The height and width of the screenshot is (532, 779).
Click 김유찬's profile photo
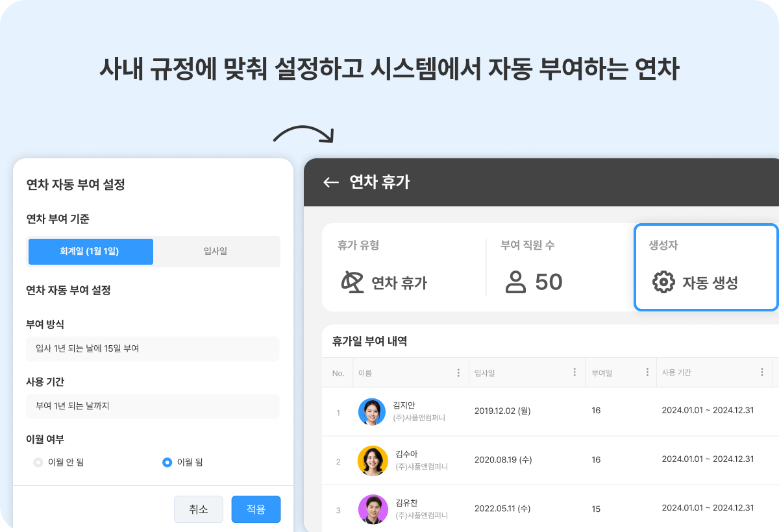click(x=372, y=509)
